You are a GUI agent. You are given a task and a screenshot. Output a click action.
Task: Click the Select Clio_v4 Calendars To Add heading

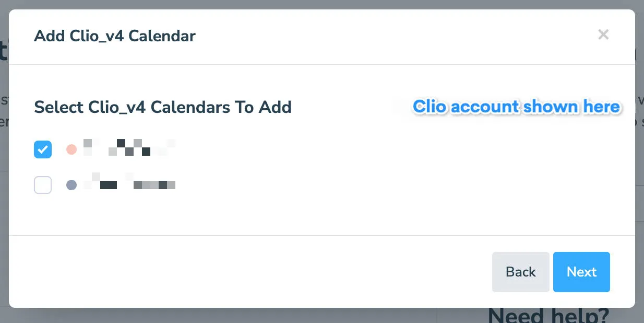[x=163, y=107]
